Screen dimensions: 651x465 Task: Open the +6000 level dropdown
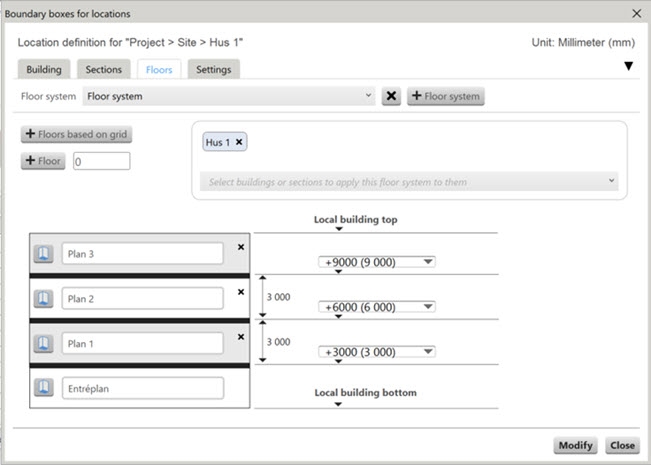(377, 307)
